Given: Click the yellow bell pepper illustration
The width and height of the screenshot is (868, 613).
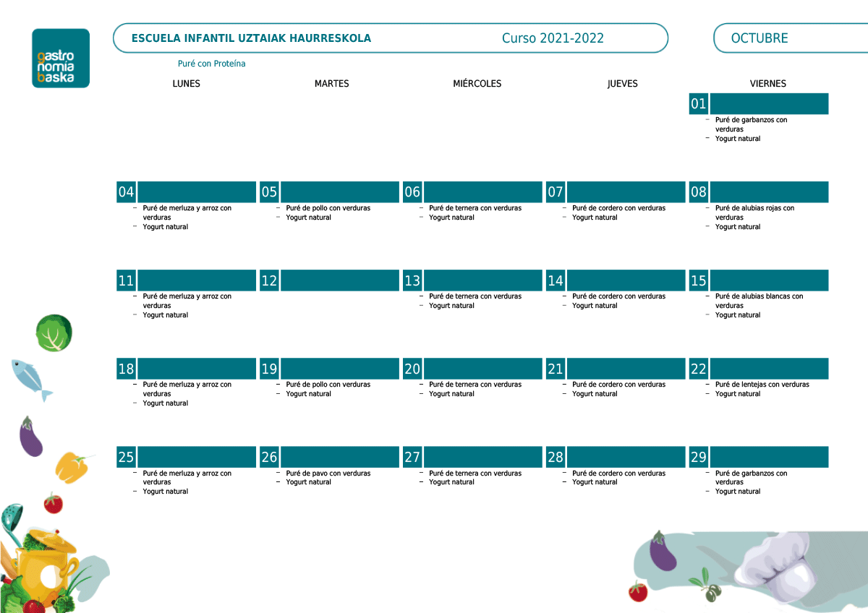Looking at the screenshot, I should [72, 466].
